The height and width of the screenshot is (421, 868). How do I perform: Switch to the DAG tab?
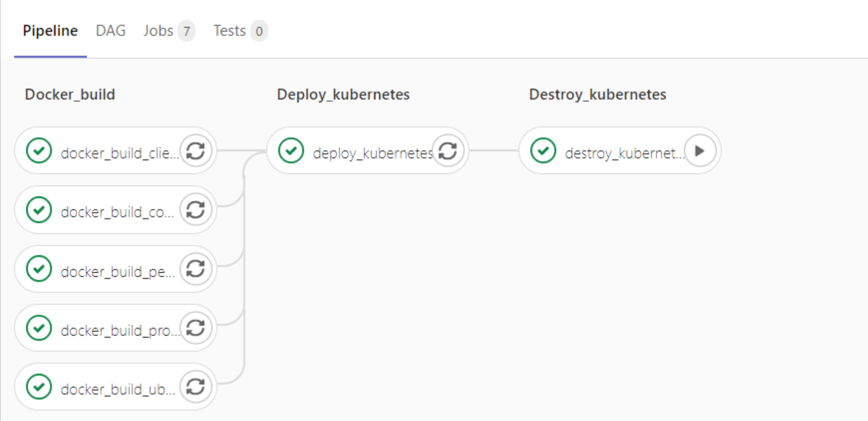pyautogui.click(x=110, y=31)
